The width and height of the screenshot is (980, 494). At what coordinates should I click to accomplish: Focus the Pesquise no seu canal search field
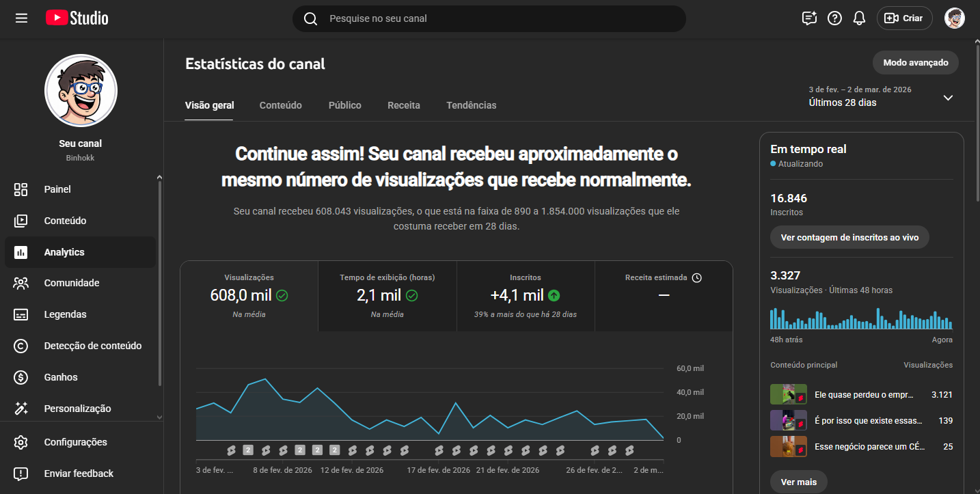(489, 18)
